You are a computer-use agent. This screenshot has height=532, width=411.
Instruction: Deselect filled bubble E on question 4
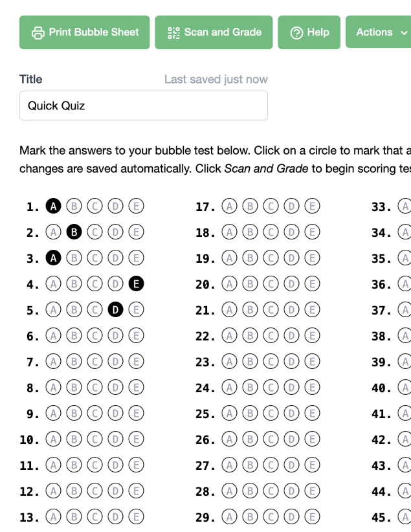[x=136, y=284]
